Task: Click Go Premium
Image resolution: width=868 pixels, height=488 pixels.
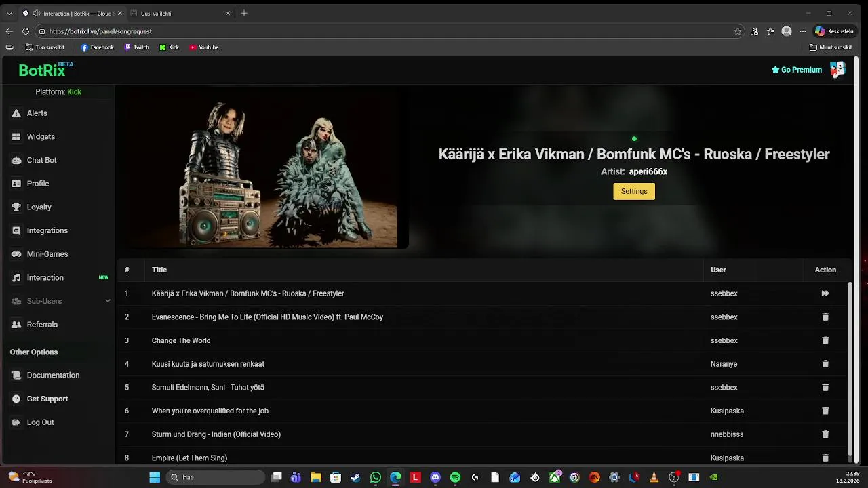Action: point(797,69)
